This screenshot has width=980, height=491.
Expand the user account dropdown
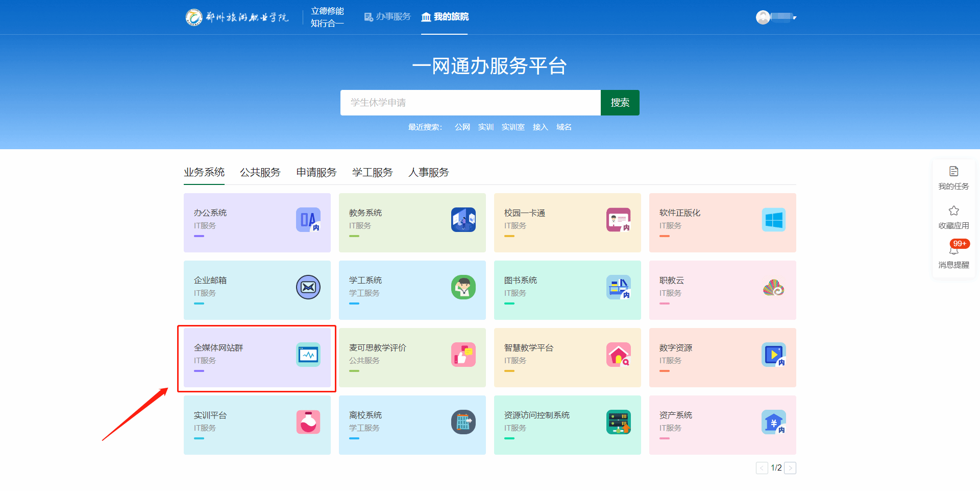pos(776,17)
